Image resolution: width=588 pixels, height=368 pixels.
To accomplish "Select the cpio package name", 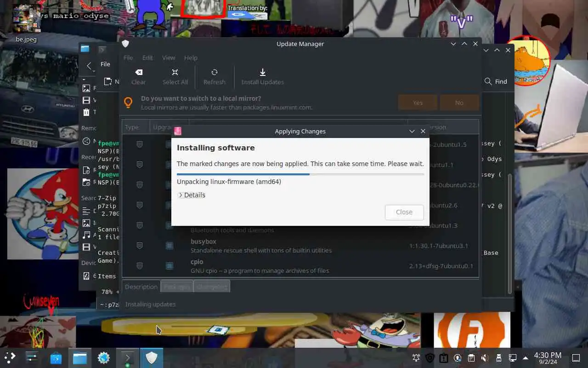I will (197, 262).
